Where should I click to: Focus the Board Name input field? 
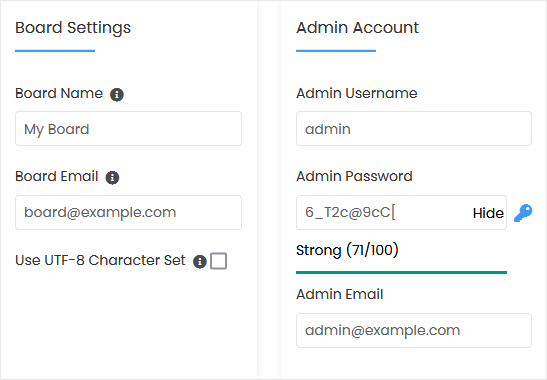click(x=128, y=129)
